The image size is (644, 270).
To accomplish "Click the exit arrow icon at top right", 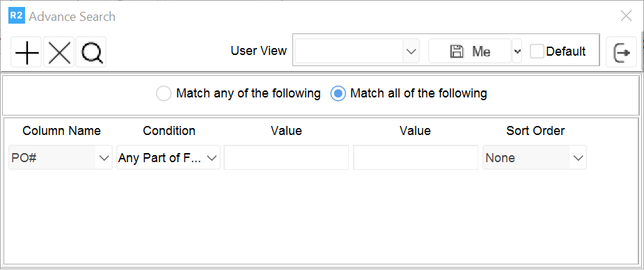I will [x=622, y=52].
